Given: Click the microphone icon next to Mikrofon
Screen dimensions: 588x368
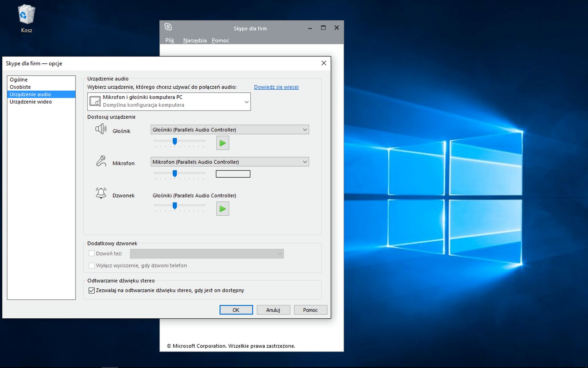Looking at the screenshot, I should pos(101,161).
